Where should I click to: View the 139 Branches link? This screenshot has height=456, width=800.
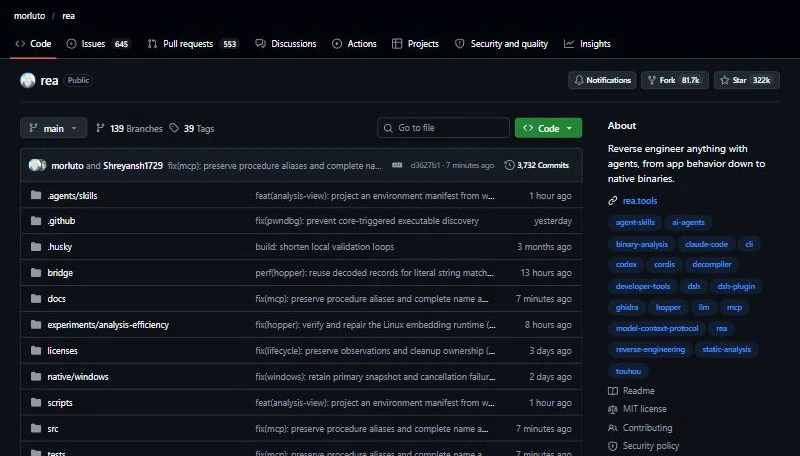(130, 129)
